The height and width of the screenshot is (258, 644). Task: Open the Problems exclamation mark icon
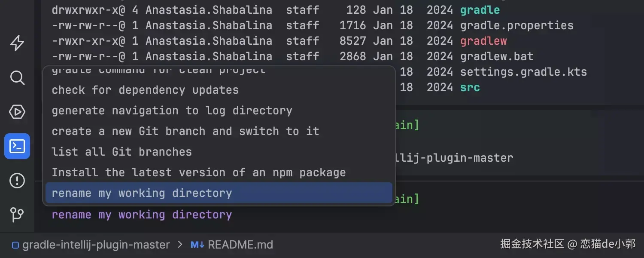17,181
